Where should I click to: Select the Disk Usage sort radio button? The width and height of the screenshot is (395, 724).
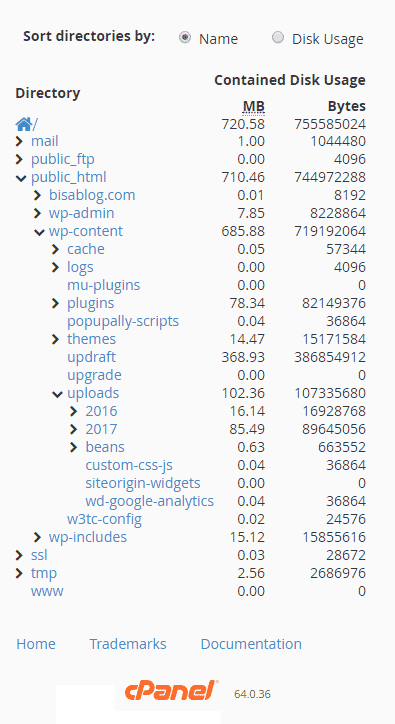tap(278, 37)
